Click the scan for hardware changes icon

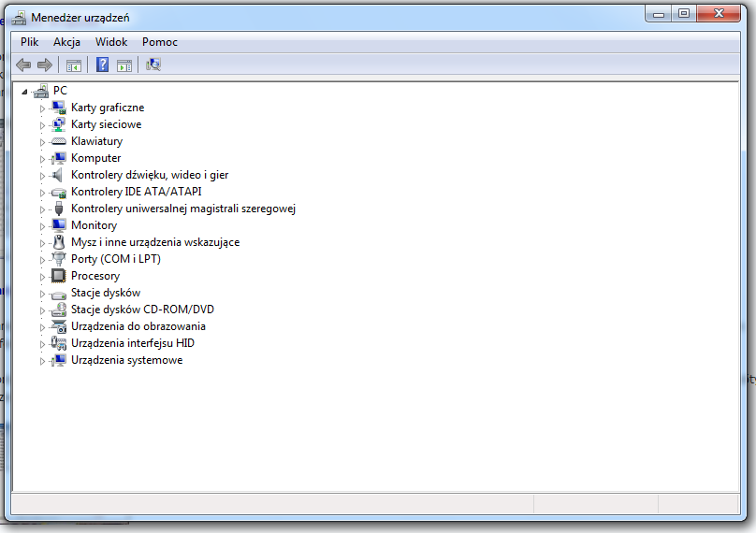(153, 65)
